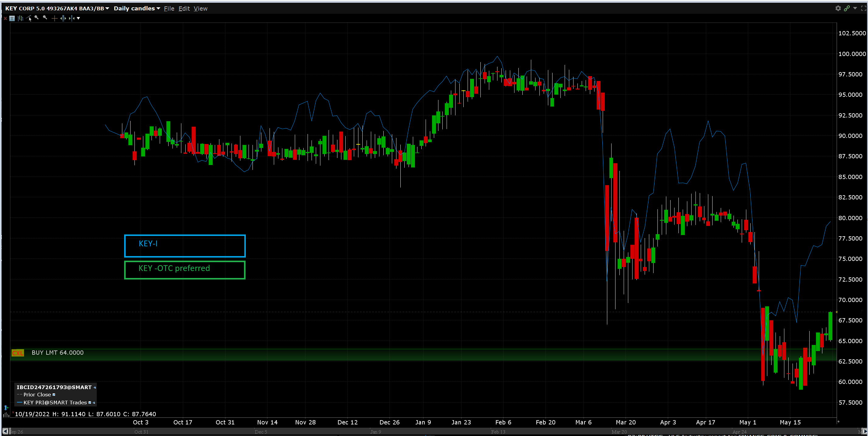The height and width of the screenshot is (436, 868).
Task: Click the bar chart style icon
Action: coord(20,19)
